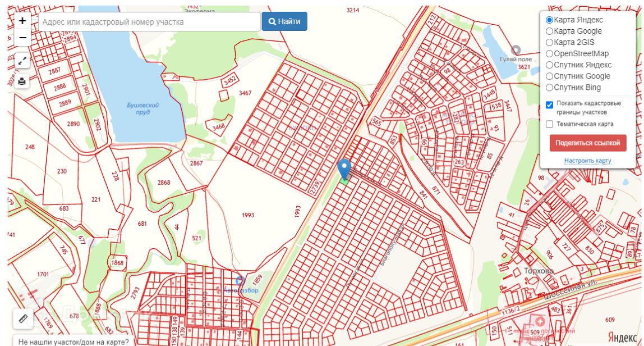This screenshot has width=644, height=346.
Task: Click the Торхово settlement label
Action: [539, 271]
